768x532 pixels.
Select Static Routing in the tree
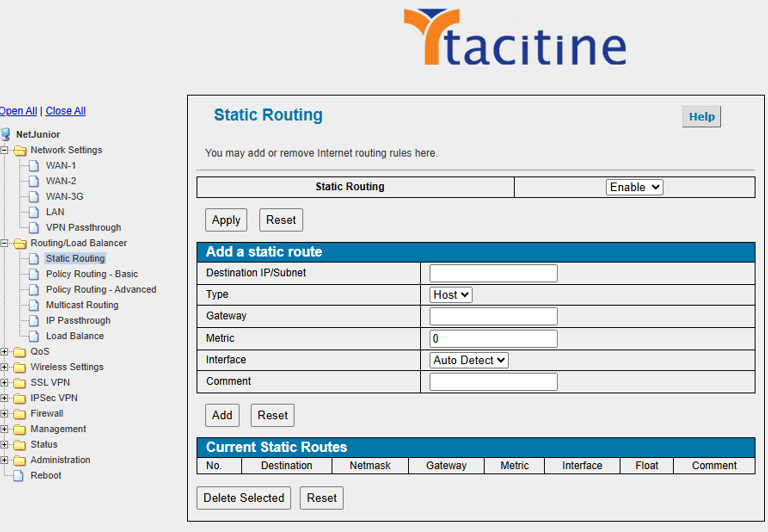[75, 259]
